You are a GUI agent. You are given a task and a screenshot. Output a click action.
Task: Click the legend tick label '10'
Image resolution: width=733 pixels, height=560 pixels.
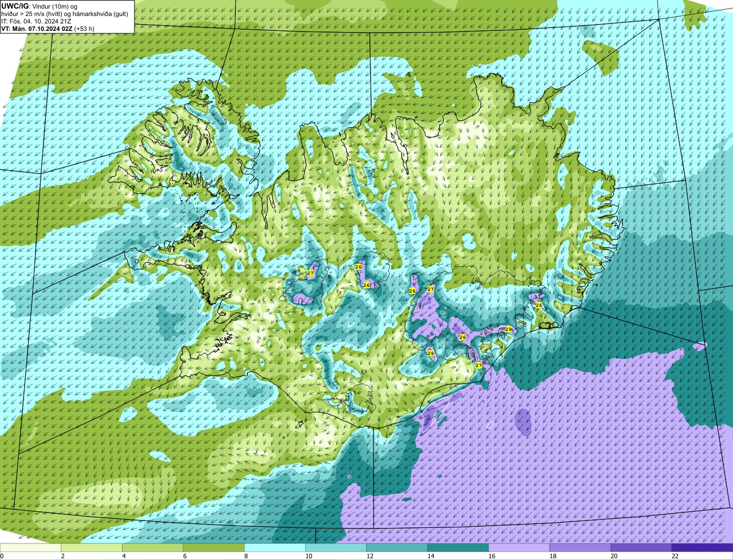[309, 556]
